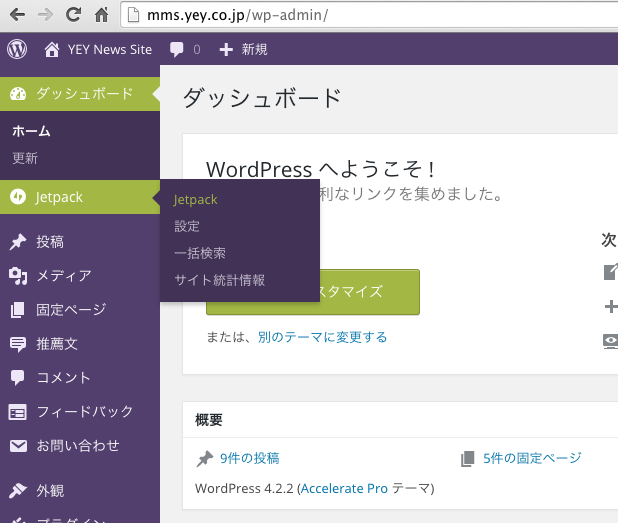Screen dimensions: 618x523
Task: Choose 一括検索 from the Jetpack flyout
Action: point(200,253)
